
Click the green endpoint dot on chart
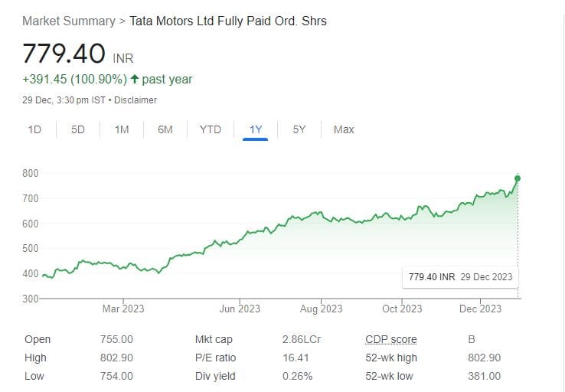point(518,178)
